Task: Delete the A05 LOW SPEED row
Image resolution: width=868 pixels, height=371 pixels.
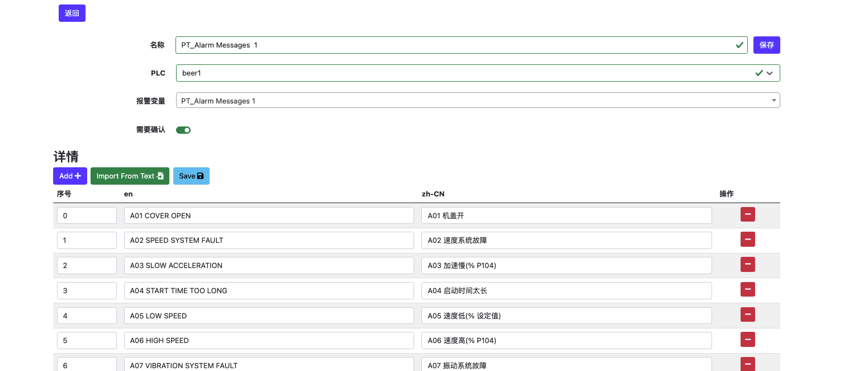Action: pyautogui.click(x=747, y=314)
